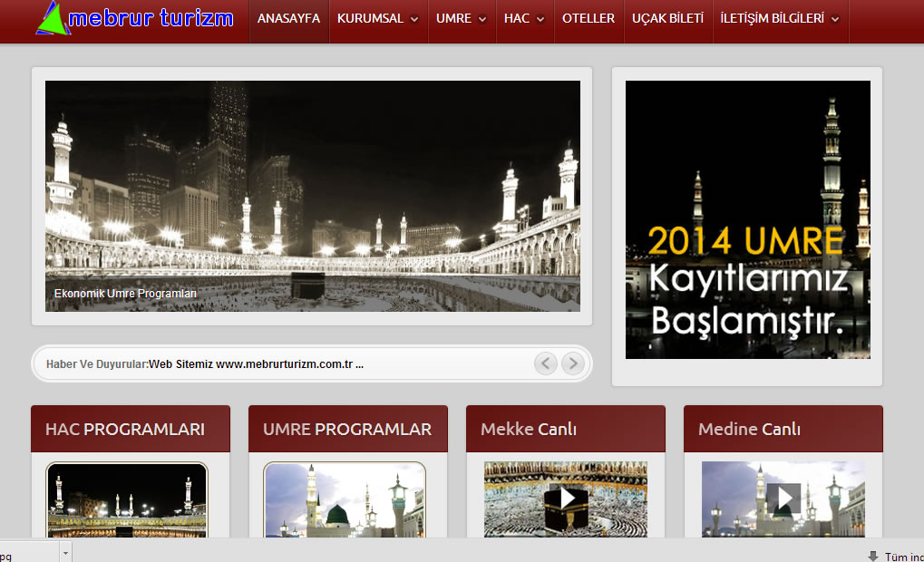
Task: Open the HAC PROGRAMLARI section header
Action: 125,429
